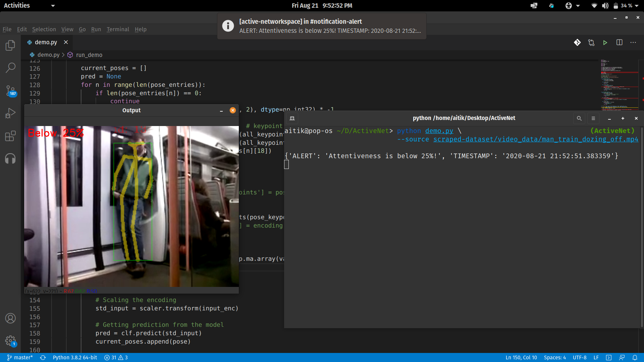Click the editor minimap overview
644x362 pixels.
pyautogui.click(x=619, y=85)
